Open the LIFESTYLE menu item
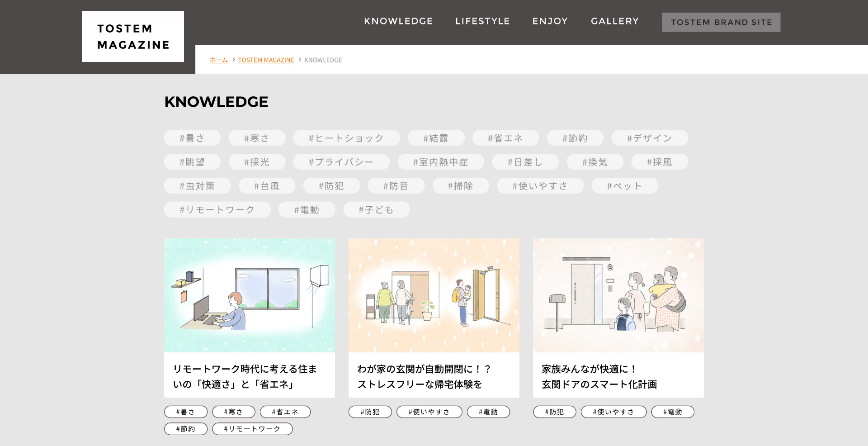This screenshot has height=446, width=868. tap(482, 21)
